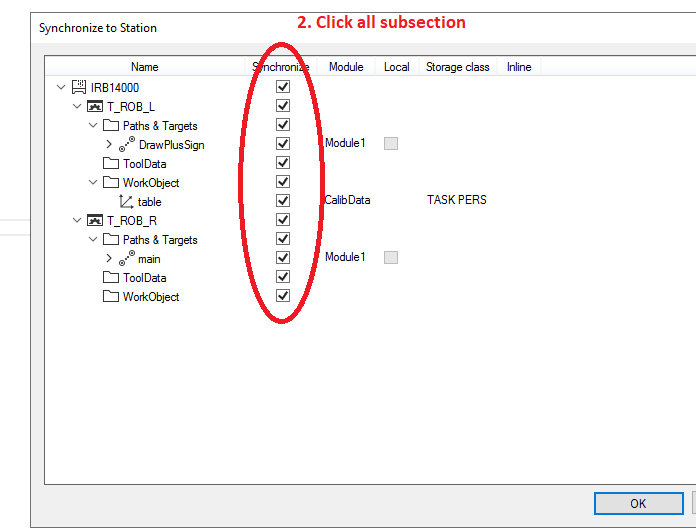Expand the DrawPlusSign path
The height and width of the screenshot is (531, 696).
[109, 144]
